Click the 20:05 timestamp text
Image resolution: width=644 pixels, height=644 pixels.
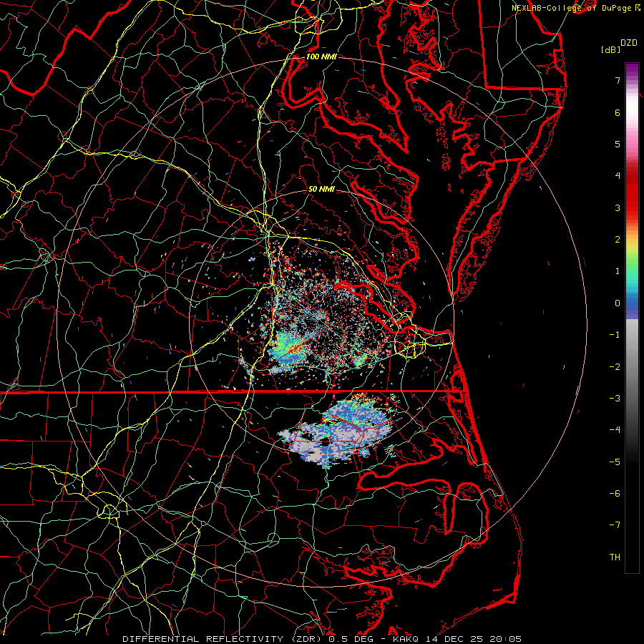click(504, 639)
